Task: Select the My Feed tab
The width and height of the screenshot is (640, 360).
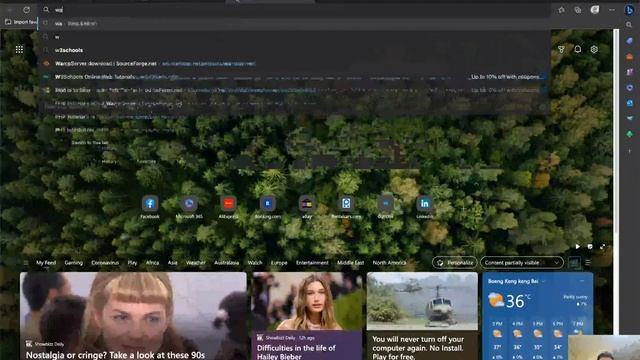Action: coord(46,263)
